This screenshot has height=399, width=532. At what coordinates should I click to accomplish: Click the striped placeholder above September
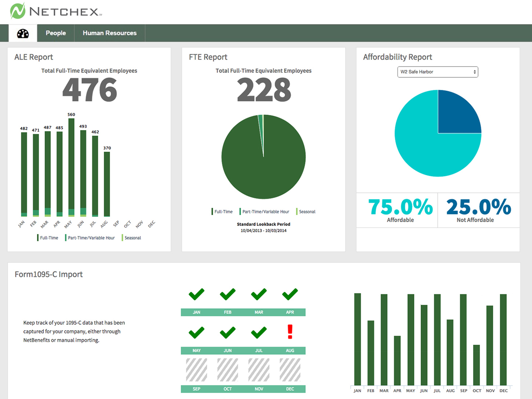tap(197, 370)
